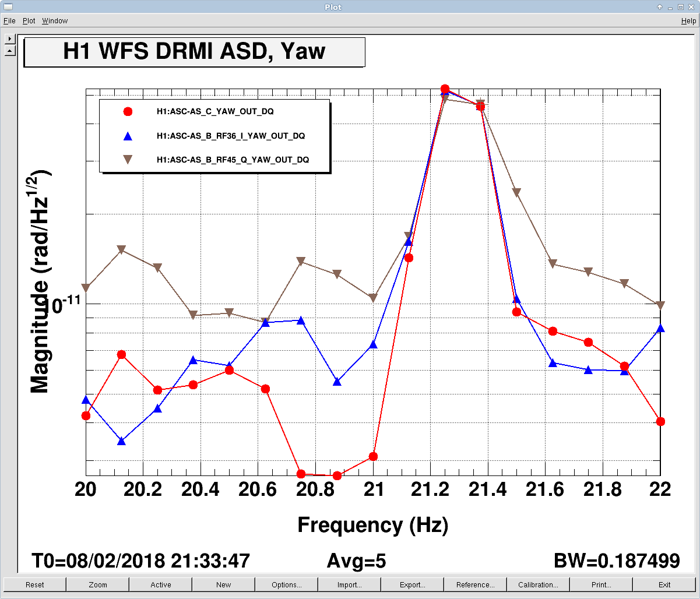Image resolution: width=700 pixels, height=599 pixels.
Task: Open the Window menu
Action: click(x=55, y=21)
